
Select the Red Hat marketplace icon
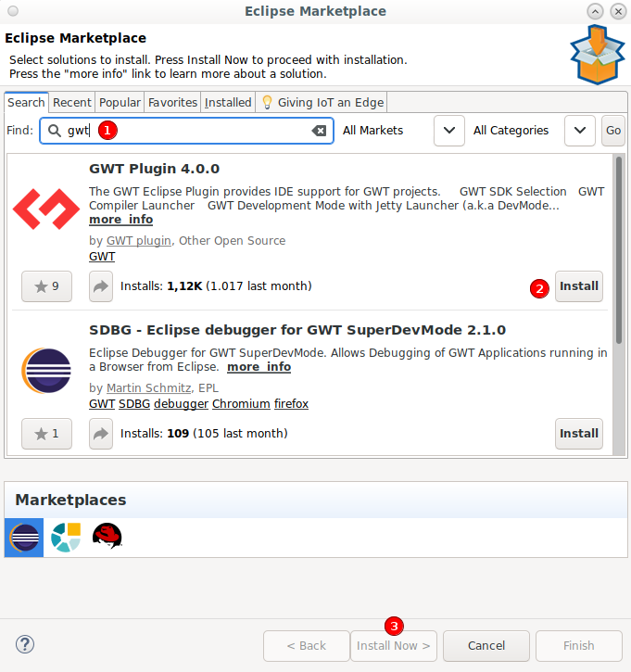[107, 536]
